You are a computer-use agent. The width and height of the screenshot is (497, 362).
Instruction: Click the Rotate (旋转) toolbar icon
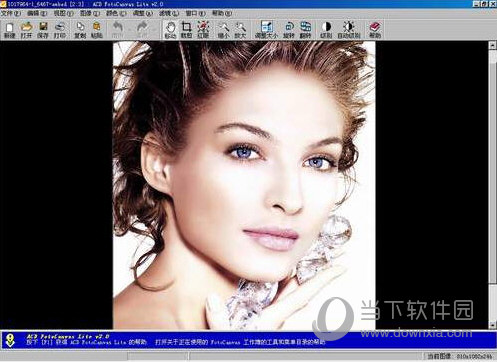point(289,30)
